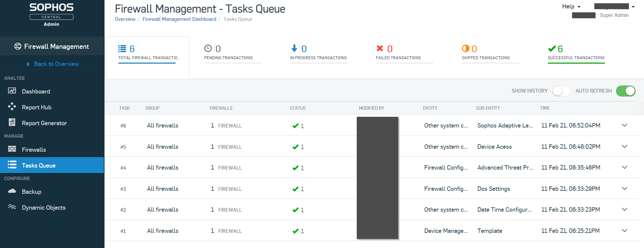Expand task #6 row details chevron

point(624,125)
